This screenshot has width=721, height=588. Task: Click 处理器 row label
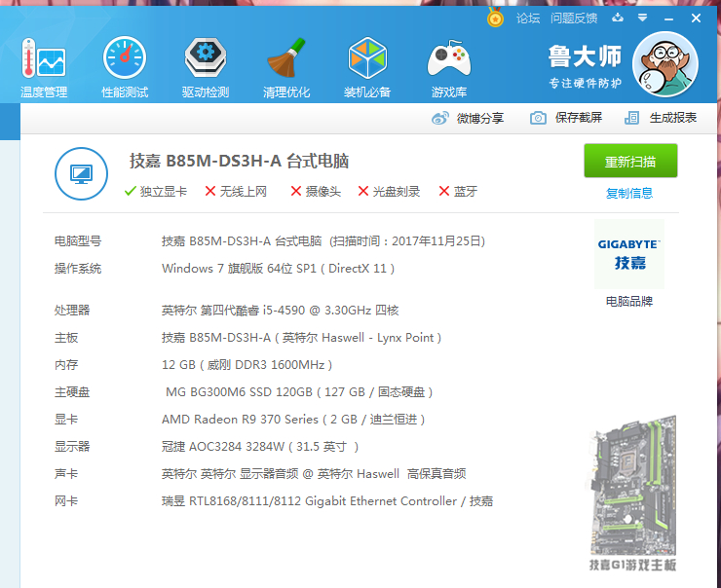(72, 311)
